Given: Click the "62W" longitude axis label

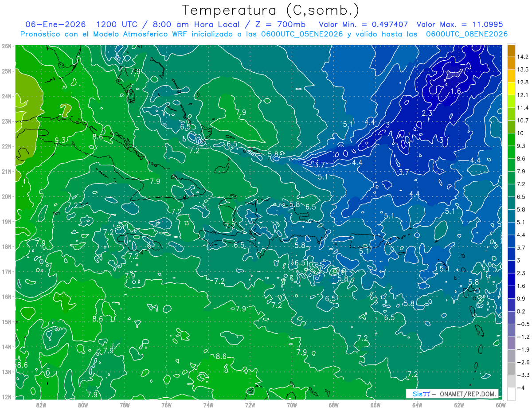Looking at the screenshot, I should tap(459, 404).
